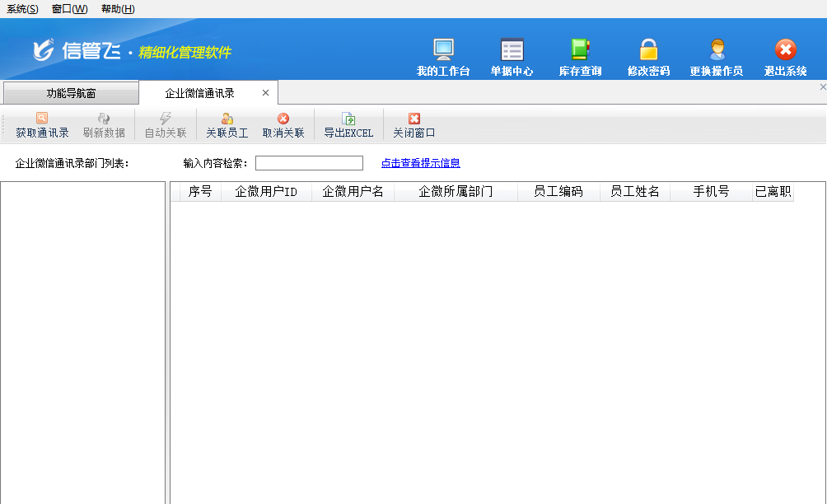Close the 企业微信通讯录 tab
The width and height of the screenshot is (827, 504).
click(x=265, y=93)
